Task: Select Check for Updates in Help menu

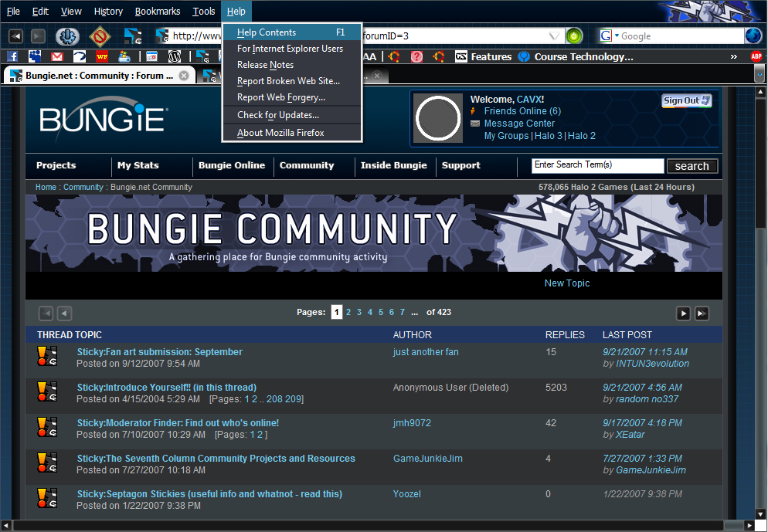Action: [x=277, y=115]
